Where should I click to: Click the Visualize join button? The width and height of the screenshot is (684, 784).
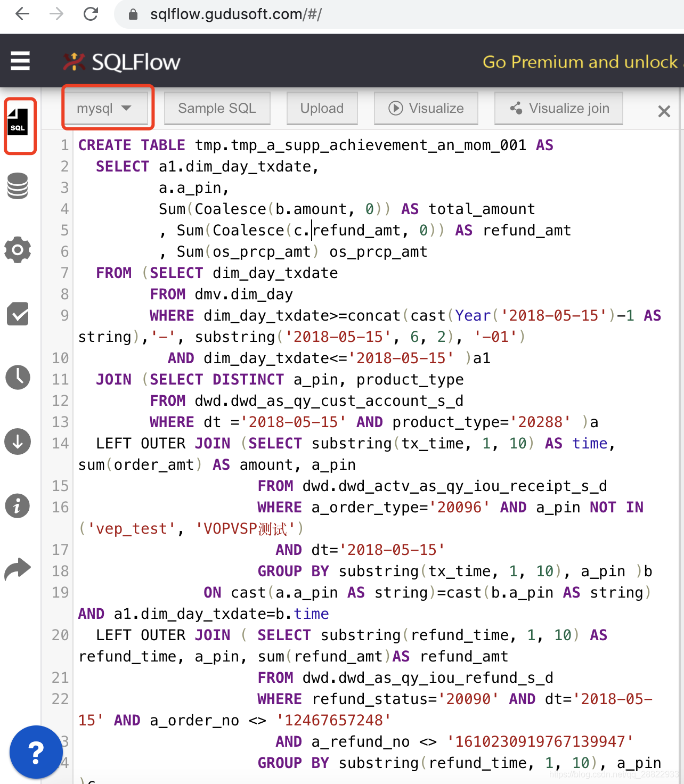pos(559,108)
